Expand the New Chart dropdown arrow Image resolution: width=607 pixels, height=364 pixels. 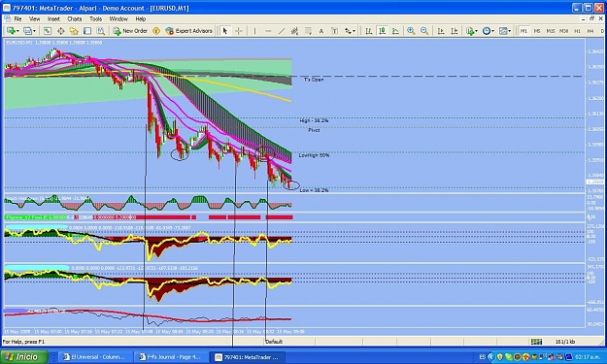click(x=17, y=31)
